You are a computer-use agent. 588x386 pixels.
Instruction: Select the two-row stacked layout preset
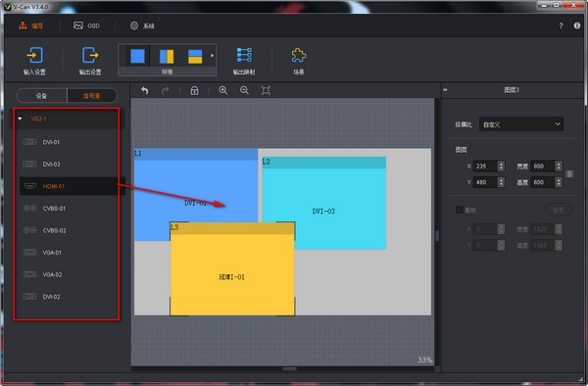pyautogui.click(x=195, y=57)
